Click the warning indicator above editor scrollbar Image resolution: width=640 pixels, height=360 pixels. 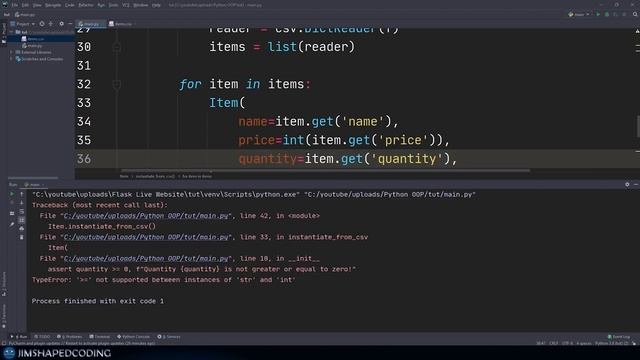pos(637,31)
